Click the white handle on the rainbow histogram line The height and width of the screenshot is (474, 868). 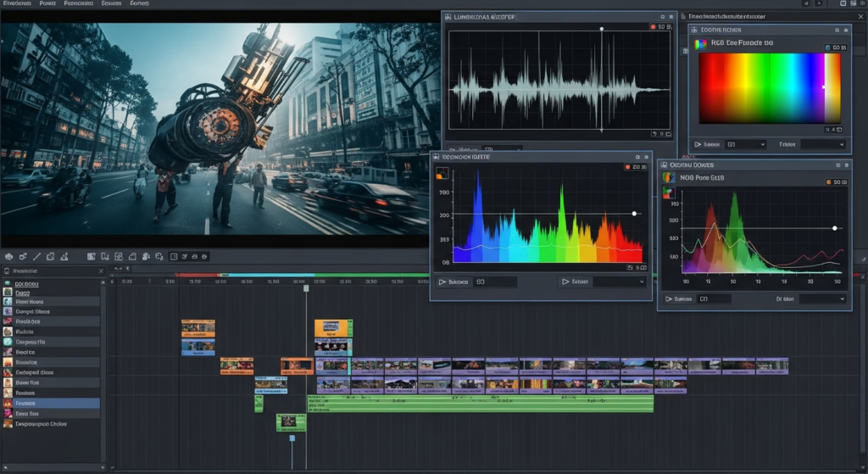point(633,214)
